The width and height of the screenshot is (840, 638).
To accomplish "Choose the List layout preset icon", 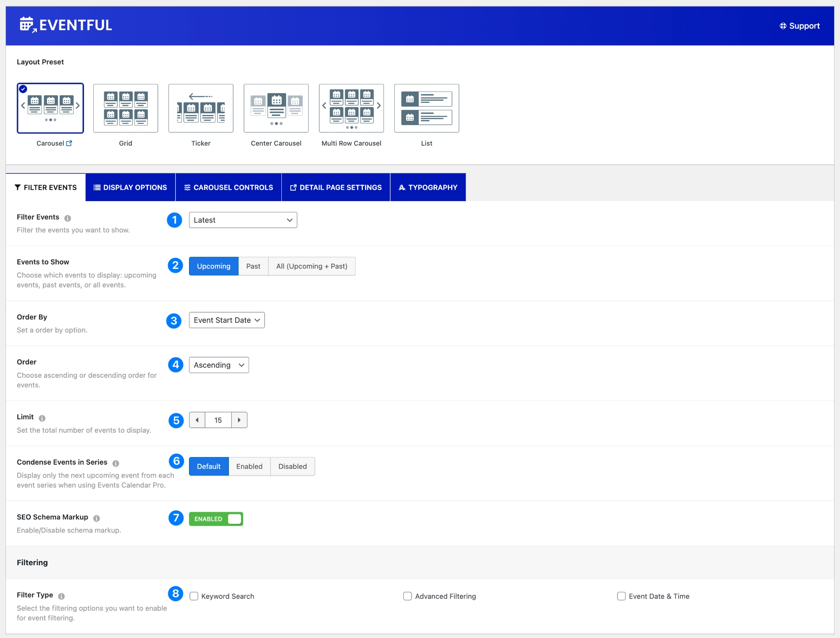I will coord(426,108).
